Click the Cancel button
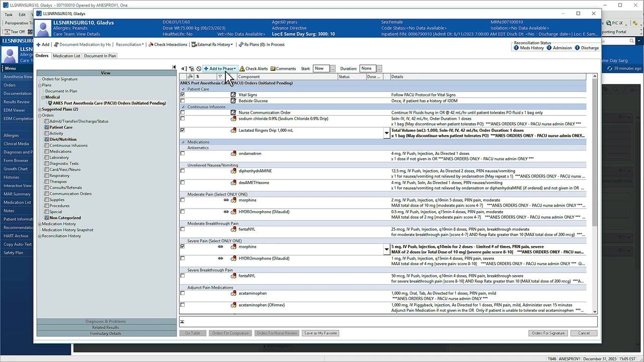 [x=584, y=333]
